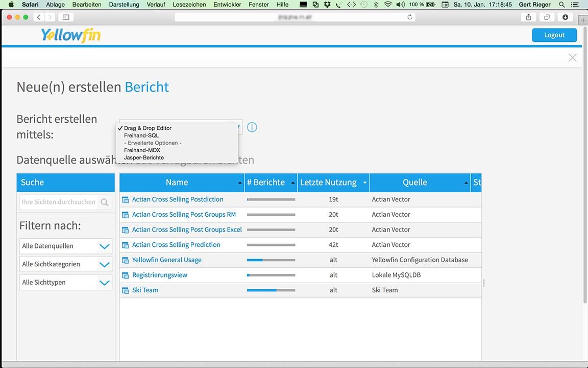Add a new Safari tab

tap(583, 20)
